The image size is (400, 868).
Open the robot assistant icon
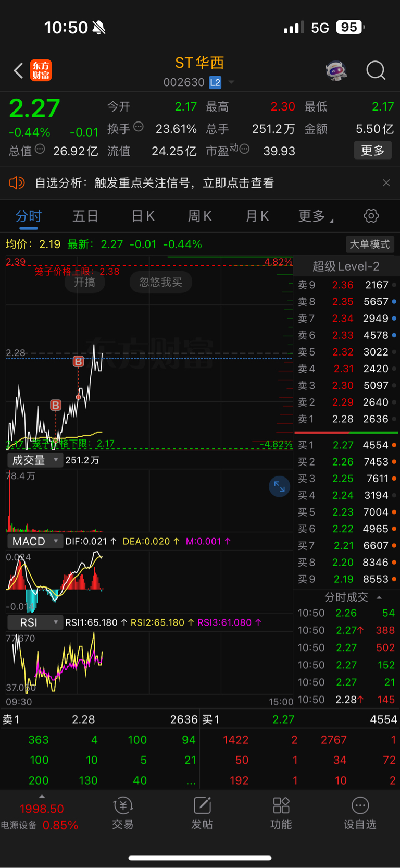point(336,70)
